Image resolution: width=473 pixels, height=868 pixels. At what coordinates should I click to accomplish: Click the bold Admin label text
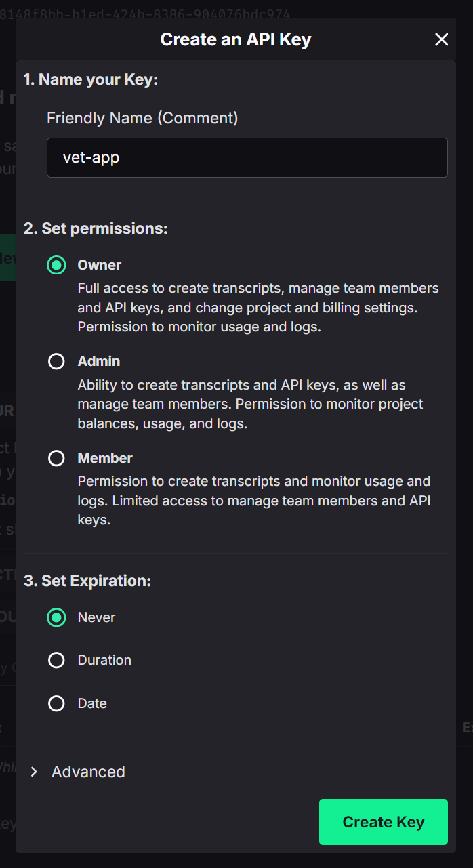(x=99, y=361)
